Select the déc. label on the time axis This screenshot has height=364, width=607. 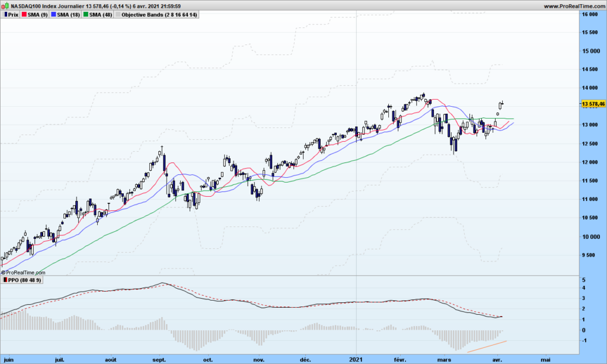point(305,360)
